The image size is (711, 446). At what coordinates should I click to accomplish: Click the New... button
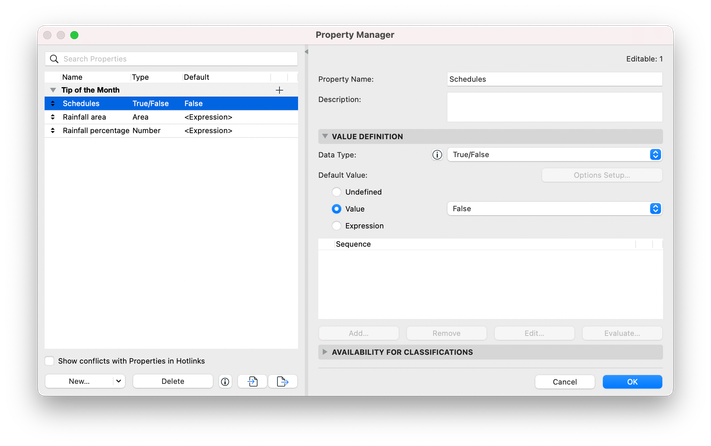[x=79, y=382]
